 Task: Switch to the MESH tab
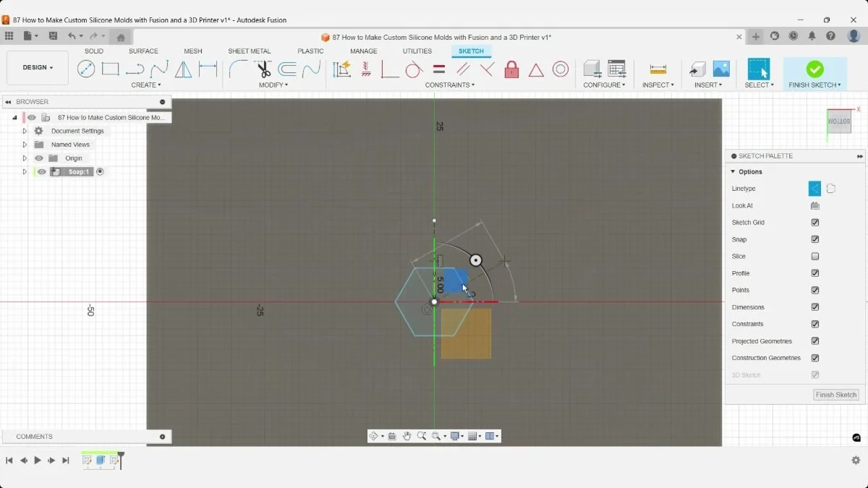point(193,51)
